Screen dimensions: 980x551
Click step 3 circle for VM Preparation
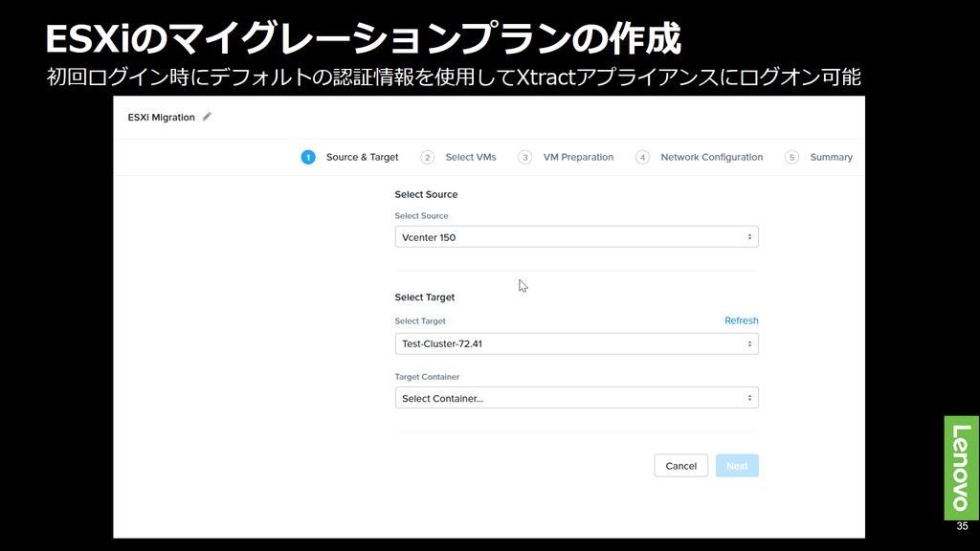click(525, 158)
